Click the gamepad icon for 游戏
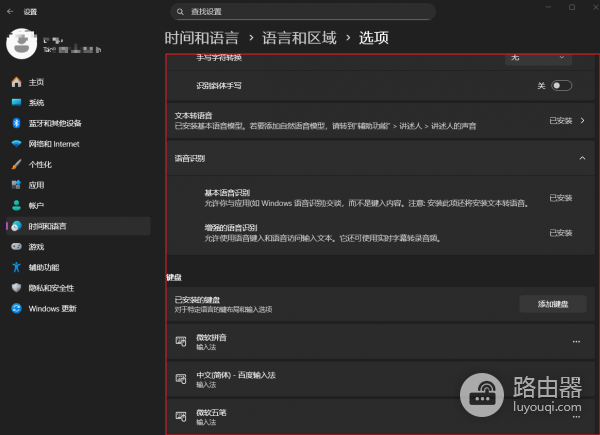The width and height of the screenshot is (600, 435). point(16,247)
